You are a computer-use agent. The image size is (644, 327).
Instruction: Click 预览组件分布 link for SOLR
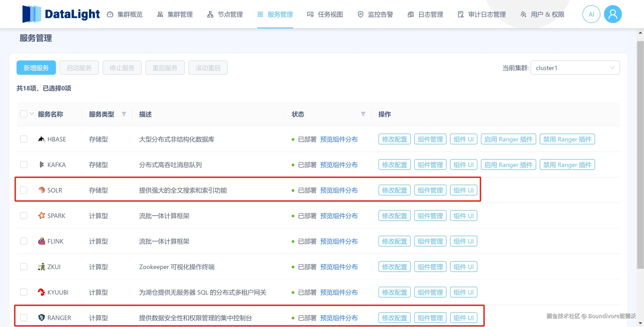(x=339, y=190)
